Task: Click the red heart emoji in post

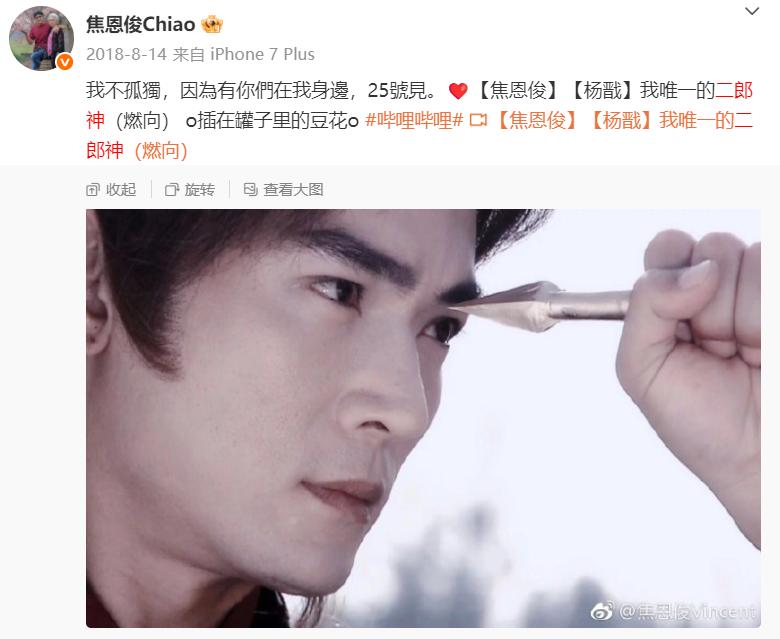Action: [458, 91]
